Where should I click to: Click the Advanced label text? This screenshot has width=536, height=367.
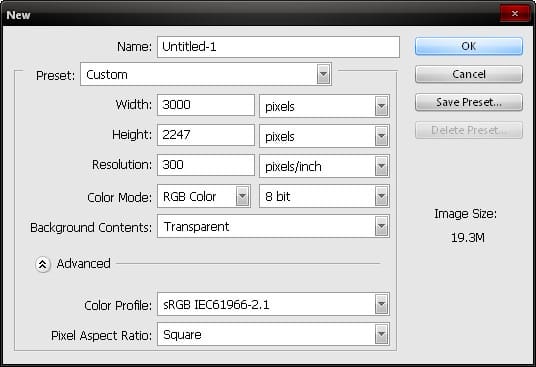point(83,263)
